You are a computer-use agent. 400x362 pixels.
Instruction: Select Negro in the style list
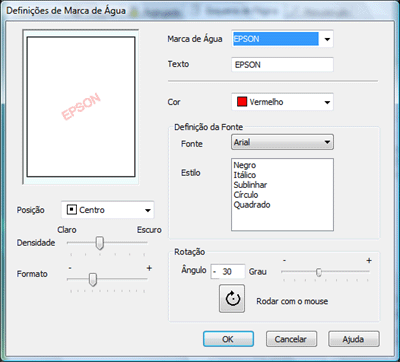(x=245, y=165)
